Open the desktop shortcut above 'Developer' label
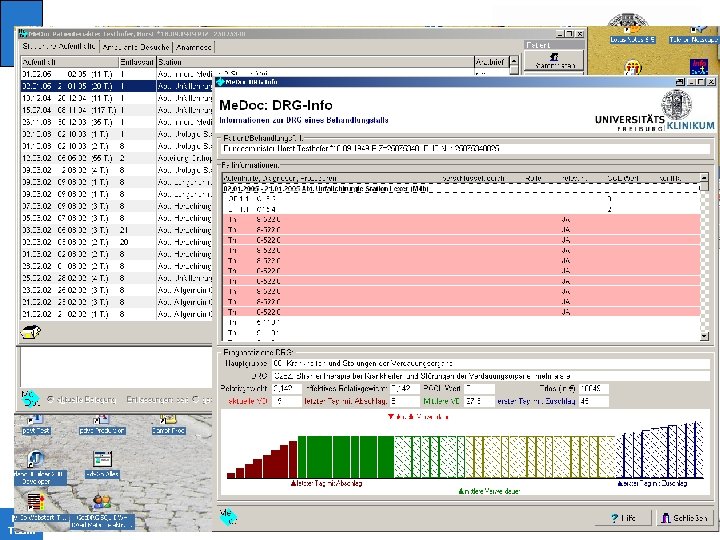Image resolution: width=720 pixels, height=540 pixels. point(35,459)
